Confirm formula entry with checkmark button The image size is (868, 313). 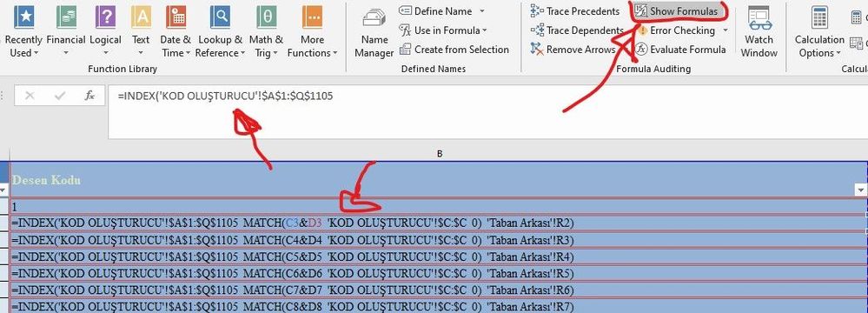click(60, 96)
